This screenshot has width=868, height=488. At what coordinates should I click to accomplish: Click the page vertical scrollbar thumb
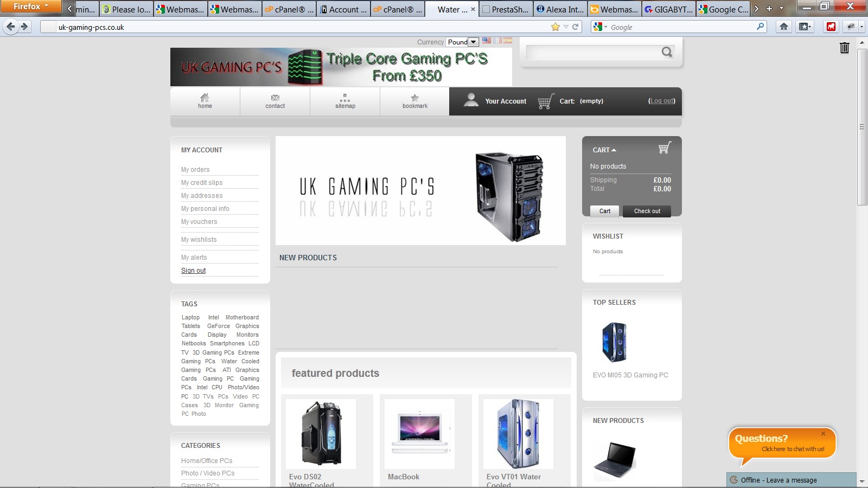coord(861,126)
